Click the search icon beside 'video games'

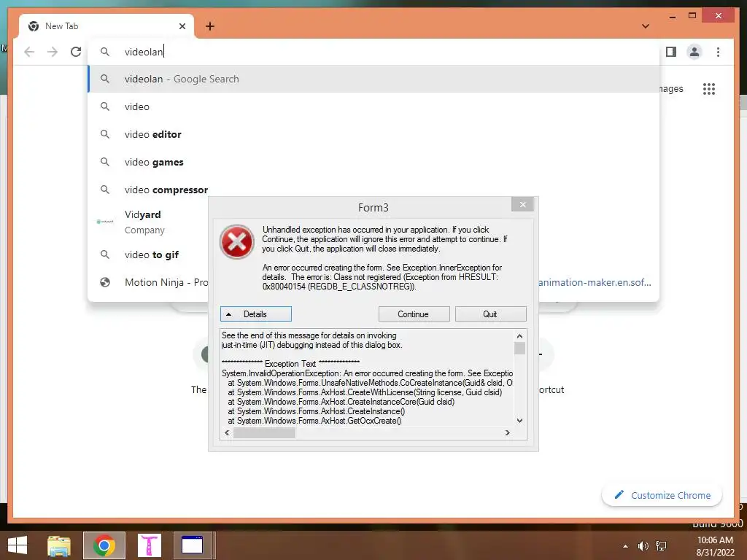(105, 162)
